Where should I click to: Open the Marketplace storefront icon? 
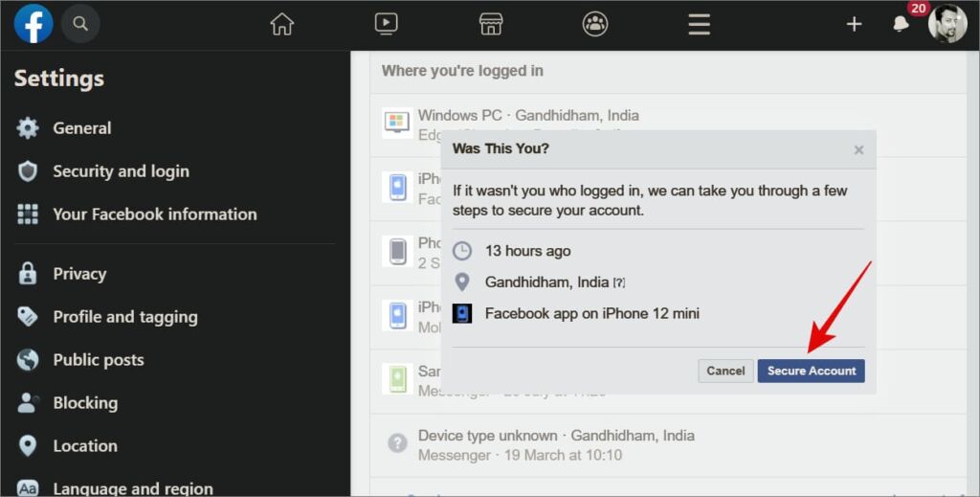coord(491,24)
